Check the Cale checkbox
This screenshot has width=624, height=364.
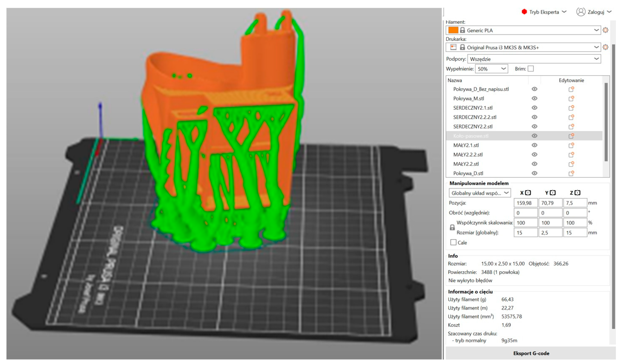click(453, 242)
